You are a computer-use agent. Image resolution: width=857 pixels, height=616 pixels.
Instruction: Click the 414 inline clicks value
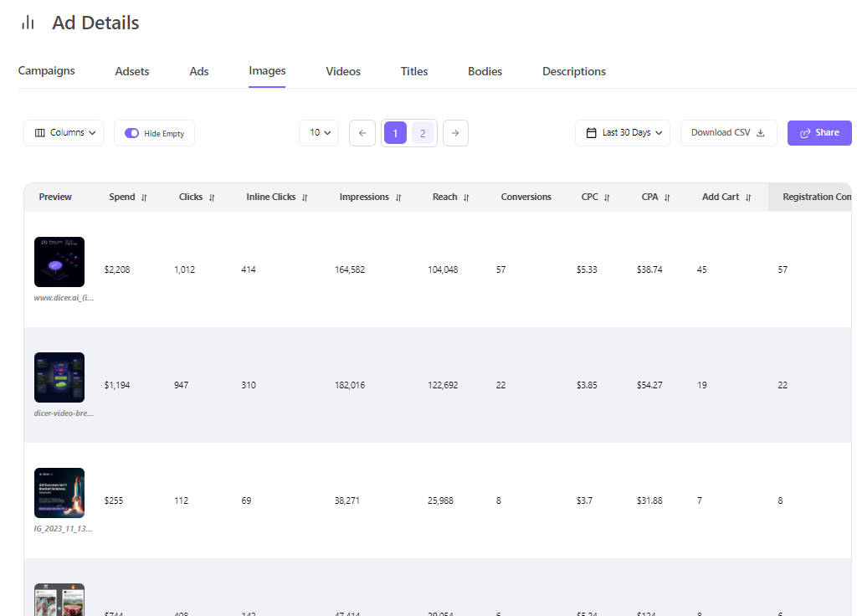(248, 269)
